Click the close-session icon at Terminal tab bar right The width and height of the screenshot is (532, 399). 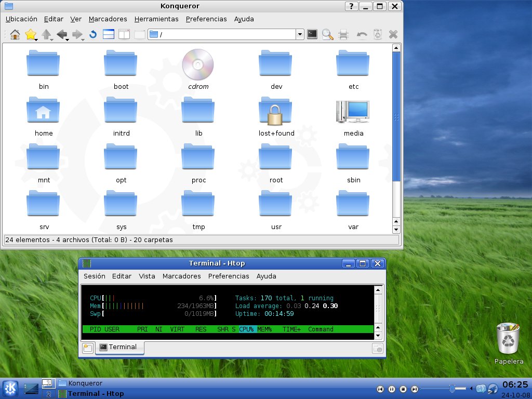click(x=378, y=349)
